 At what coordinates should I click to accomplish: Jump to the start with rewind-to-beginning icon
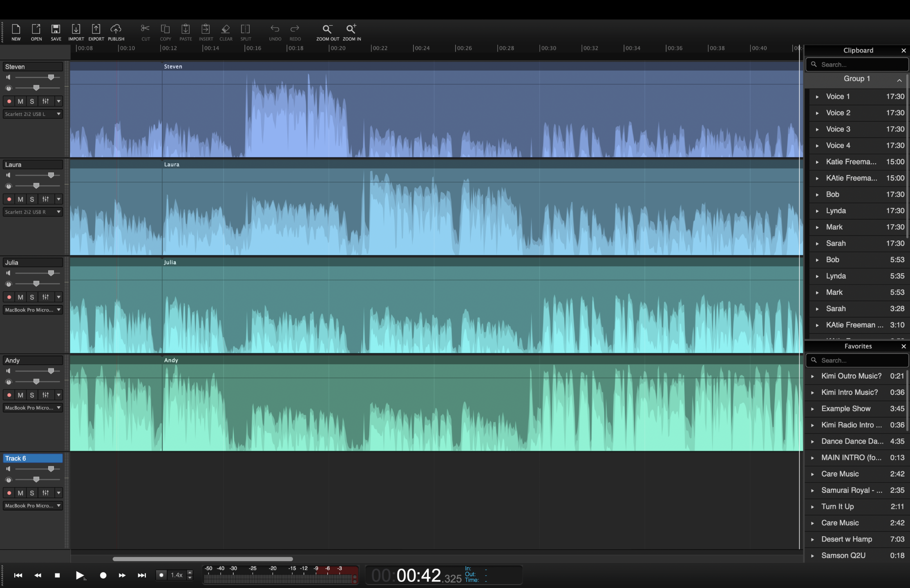(18, 575)
